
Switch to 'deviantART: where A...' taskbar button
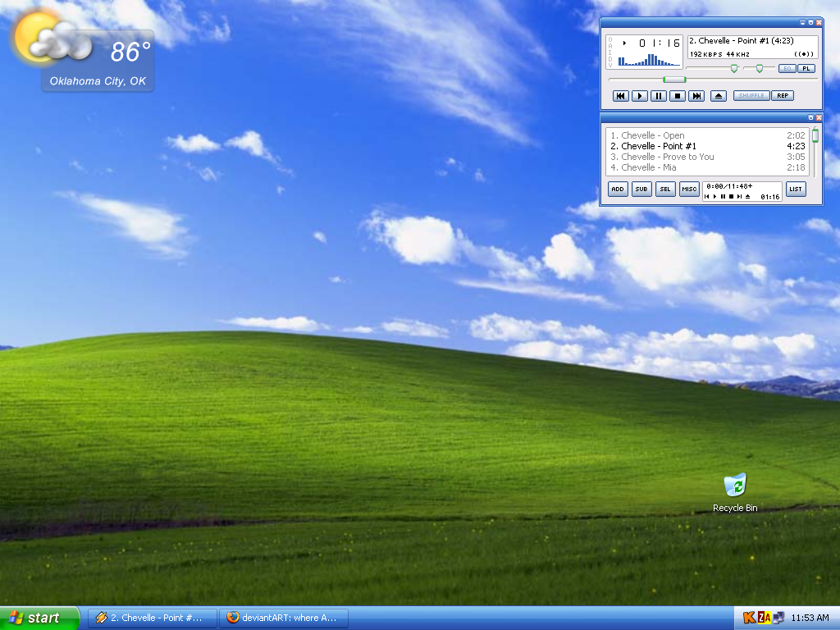(x=283, y=618)
